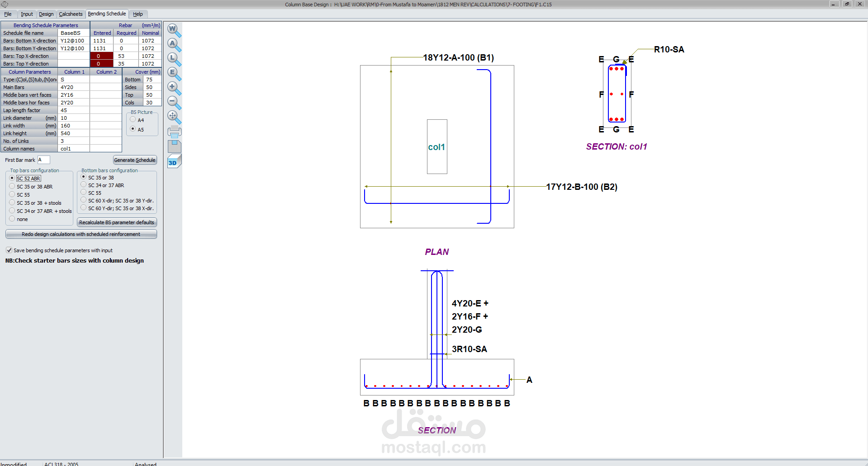The width and height of the screenshot is (868, 466).
Task: Click Top cover value 50
Action: click(152, 95)
